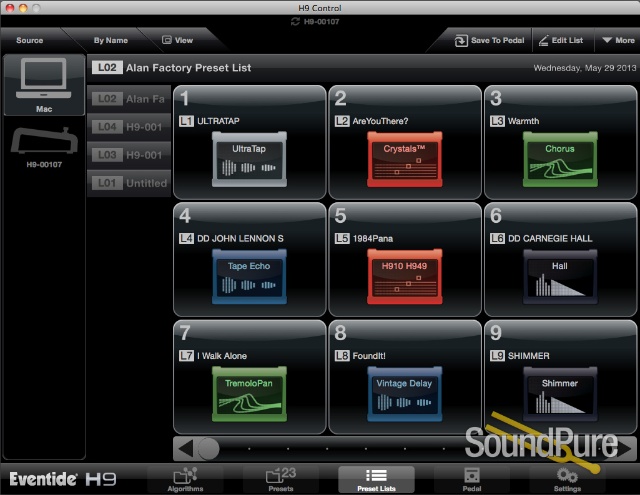
Task: Select the L02 Alan Fa list row
Action: pos(129,99)
